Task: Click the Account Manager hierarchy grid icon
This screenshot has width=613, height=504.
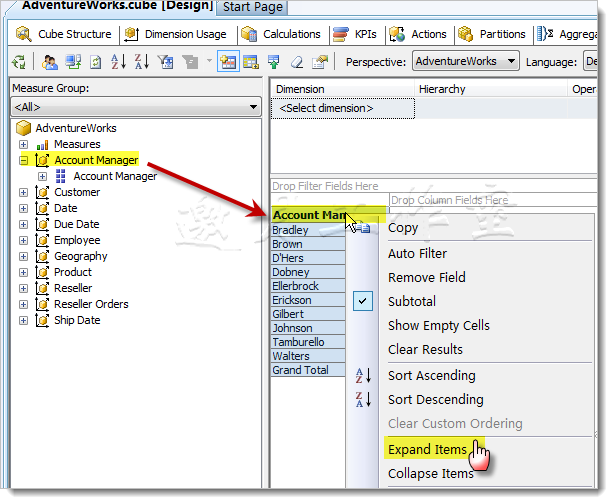Action: point(61,176)
